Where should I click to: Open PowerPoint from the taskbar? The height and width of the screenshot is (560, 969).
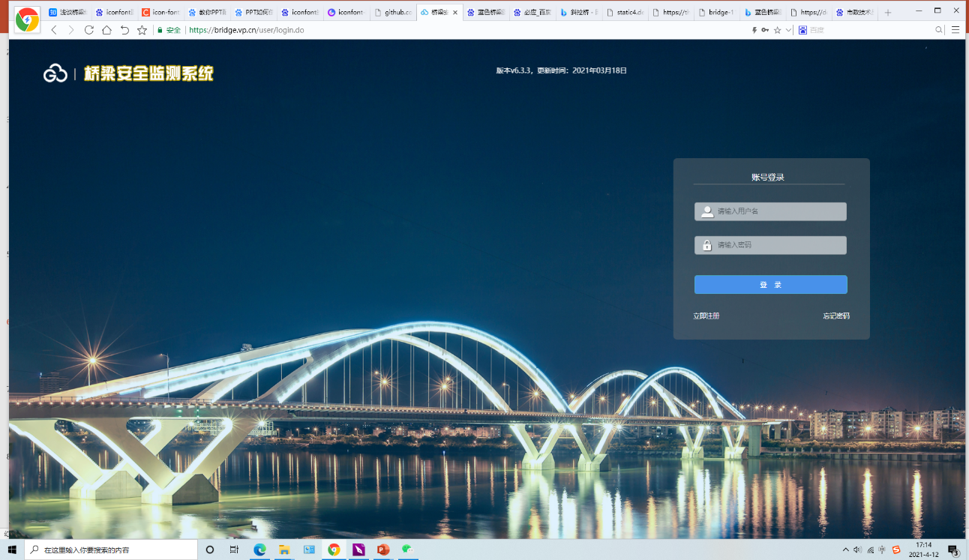click(x=383, y=550)
